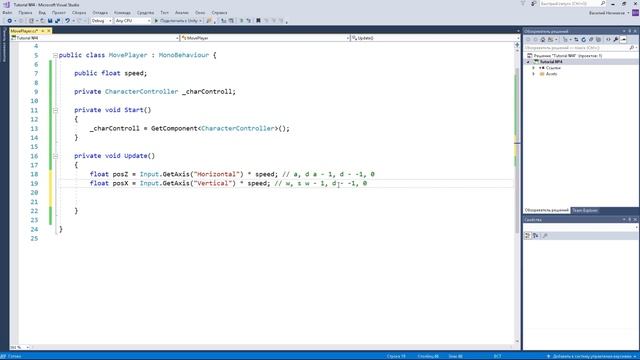Click the "Vertical" string on line 19
The height and width of the screenshot is (360, 640).
pos(213,183)
